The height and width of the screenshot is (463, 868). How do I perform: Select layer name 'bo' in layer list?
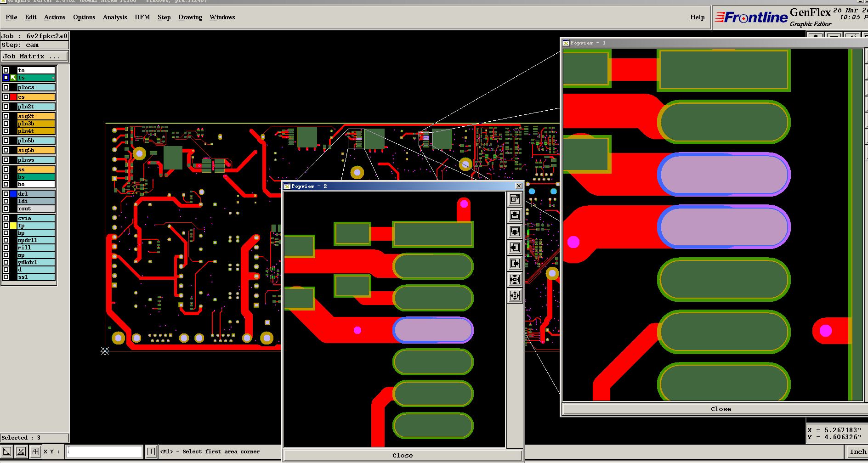[36, 184]
